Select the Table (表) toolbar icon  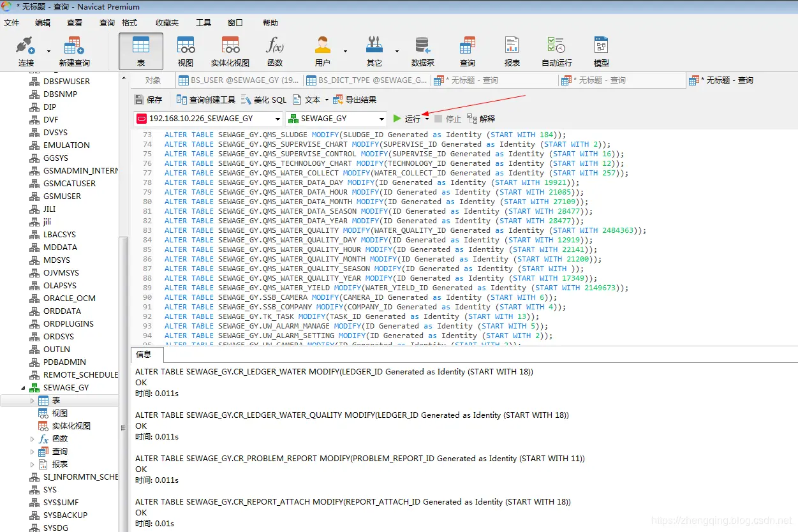click(141, 51)
